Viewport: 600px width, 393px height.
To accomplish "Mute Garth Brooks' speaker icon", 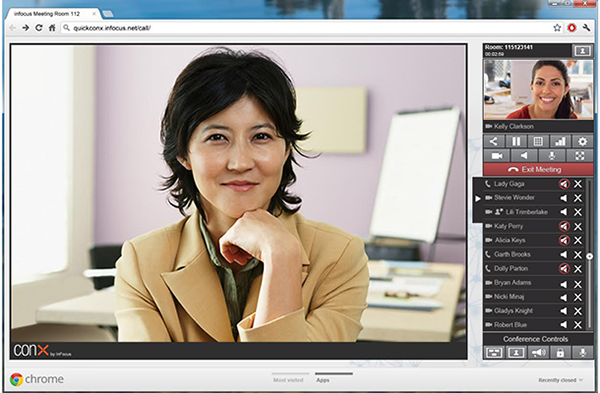I will (564, 254).
